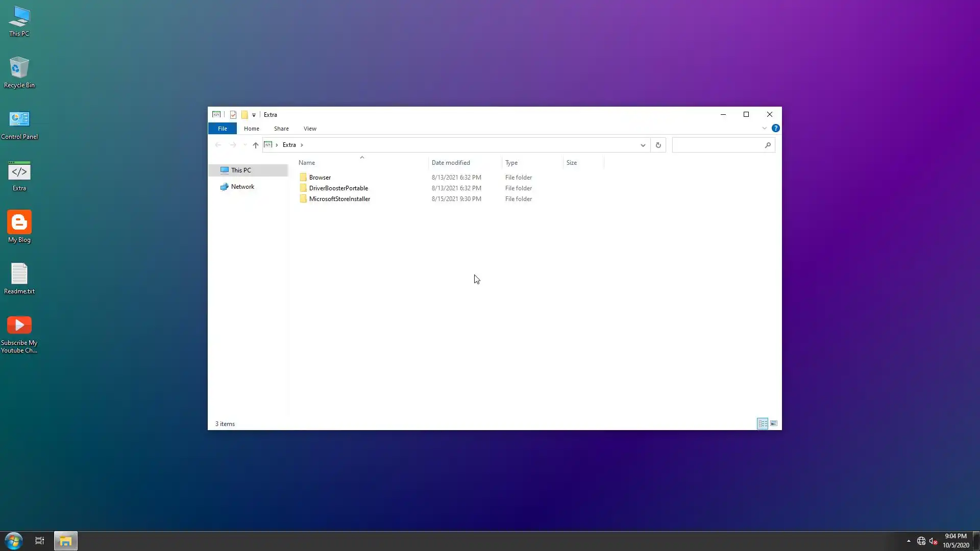Click the Task View taskbar icon
Screen dimensions: 980x551
(x=40, y=541)
